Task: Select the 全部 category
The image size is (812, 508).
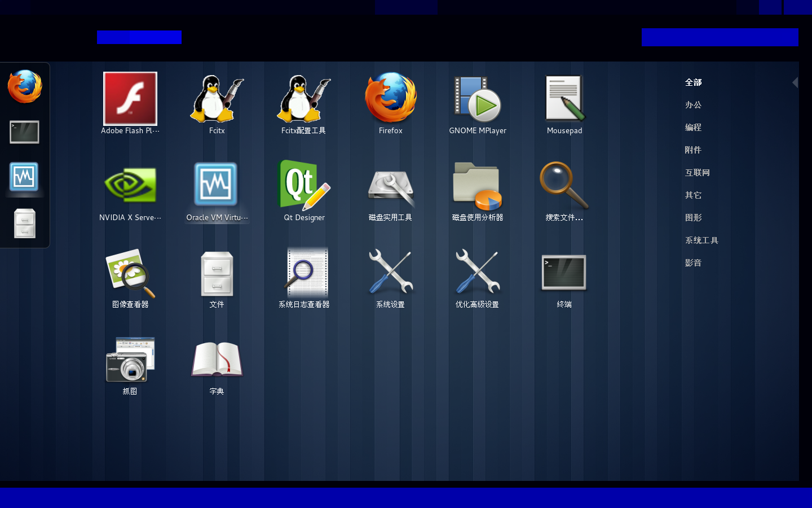Action: tap(694, 82)
